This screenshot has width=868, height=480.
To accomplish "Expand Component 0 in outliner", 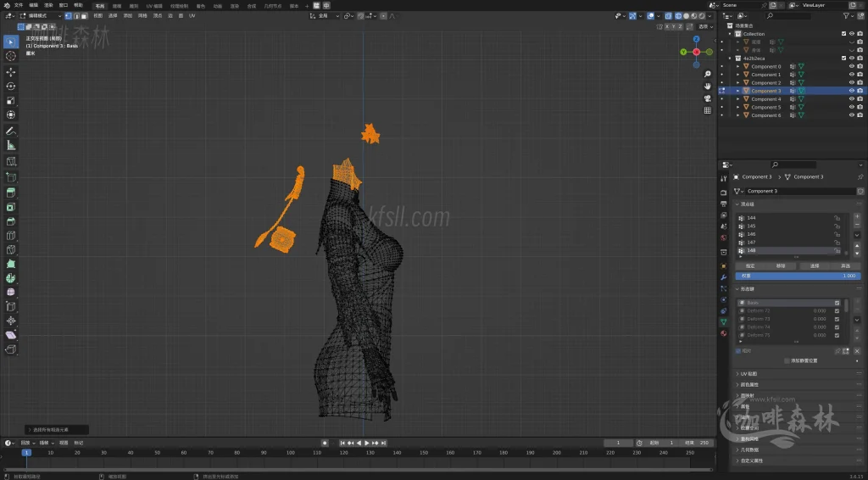I will (x=738, y=66).
